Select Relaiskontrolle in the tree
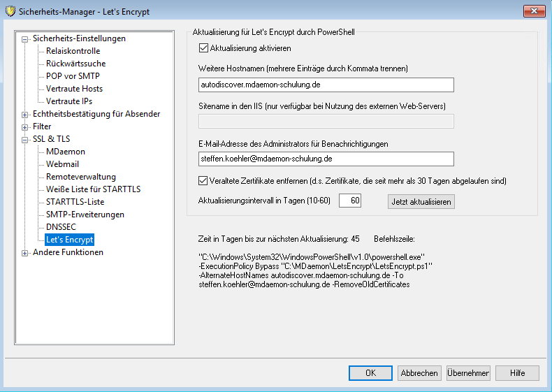Viewport: 552px width, 392px height. pos(73,51)
